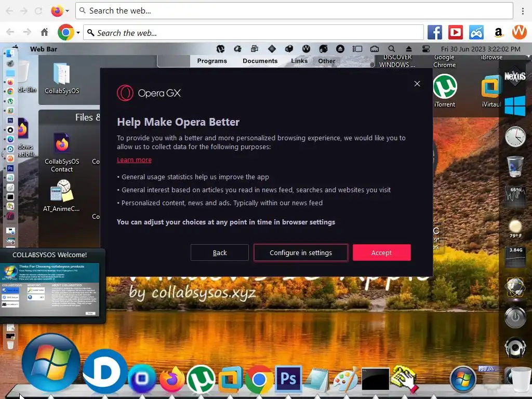Open the games controller shortcut
This screenshot has height=399, width=532.
[476, 33]
